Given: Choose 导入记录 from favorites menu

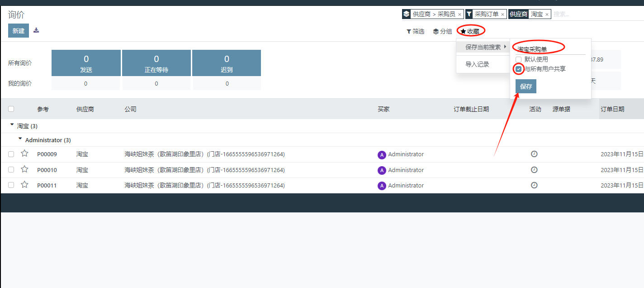Looking at the screenshot, I should (x=477, y=64).
